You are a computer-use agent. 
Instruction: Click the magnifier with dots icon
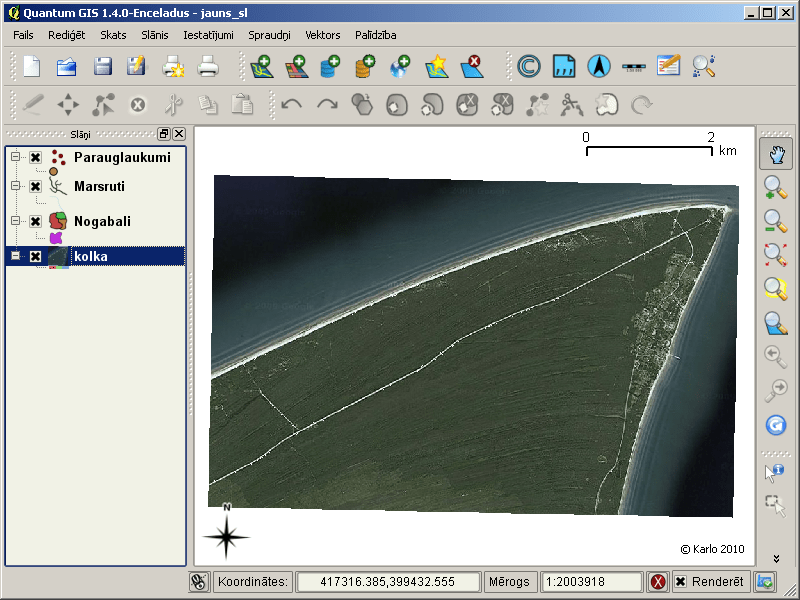704,67
